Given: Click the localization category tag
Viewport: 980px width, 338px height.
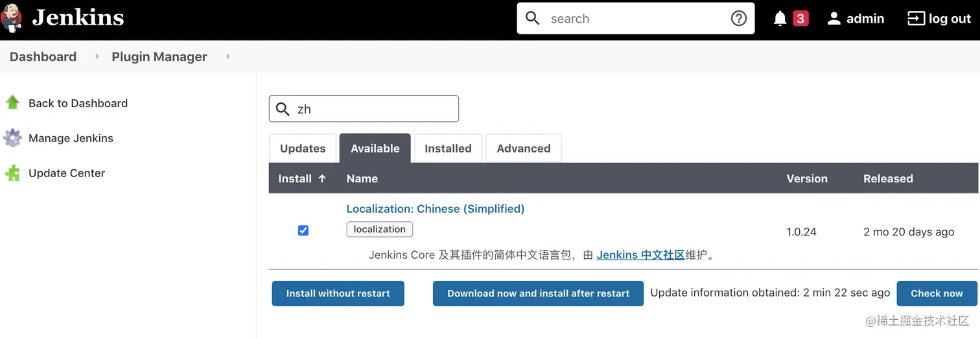Looking at the screenshot, I should [x=380, y=229].
